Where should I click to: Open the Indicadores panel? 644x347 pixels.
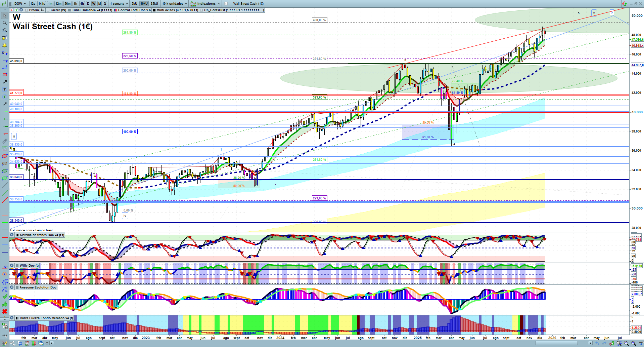(205, 4)
